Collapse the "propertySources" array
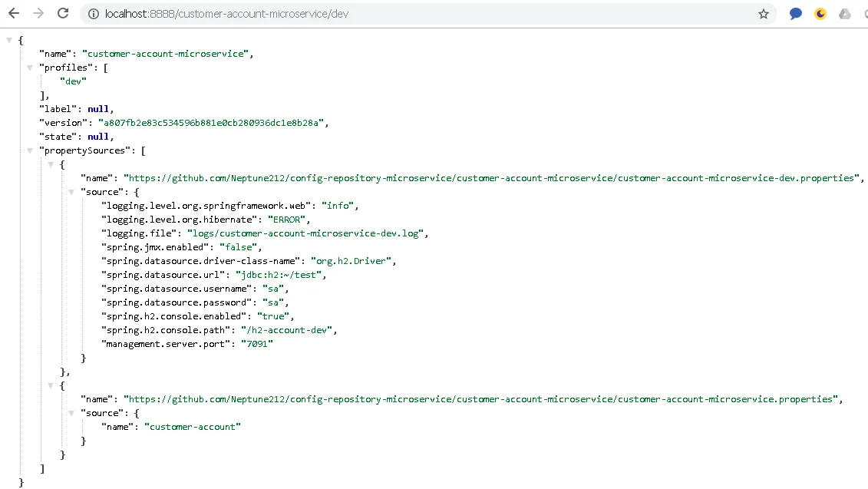This screenshot has height=489, width=868. point(30,150)
